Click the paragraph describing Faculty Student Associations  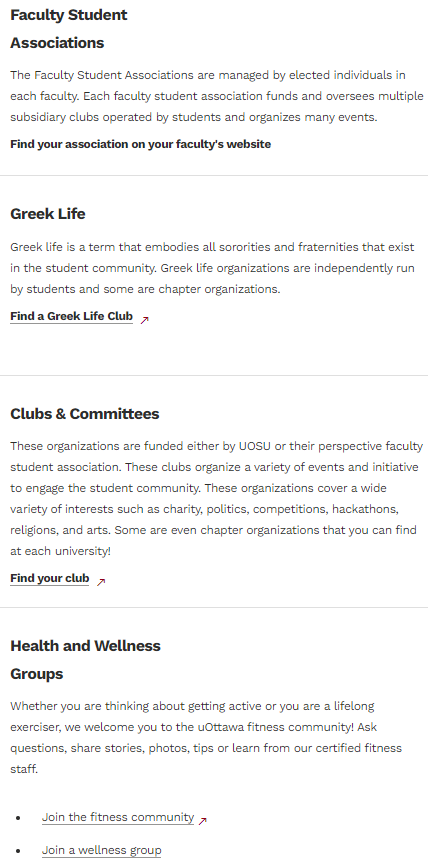tap(217, 96)
